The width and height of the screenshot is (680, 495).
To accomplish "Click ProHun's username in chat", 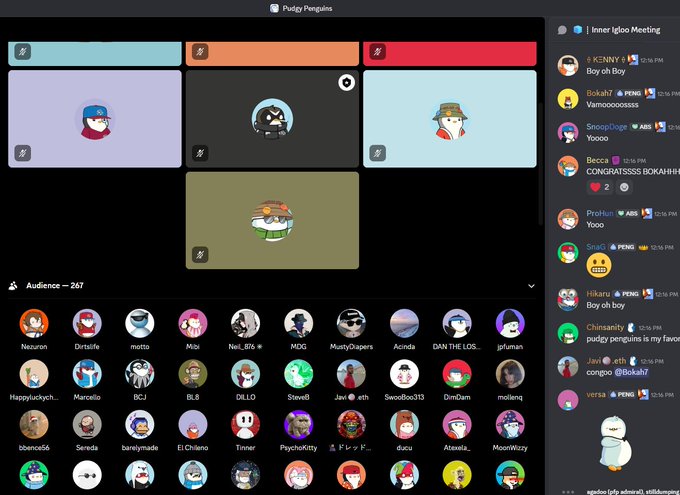I will pos(600,213).
